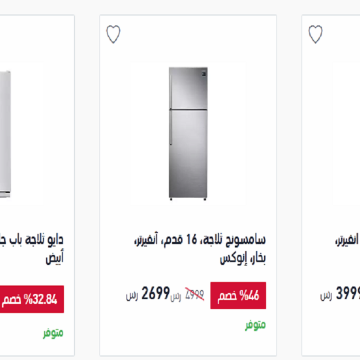Click green 'متوفر' under Daewoo refrigerator

[53, 333]
